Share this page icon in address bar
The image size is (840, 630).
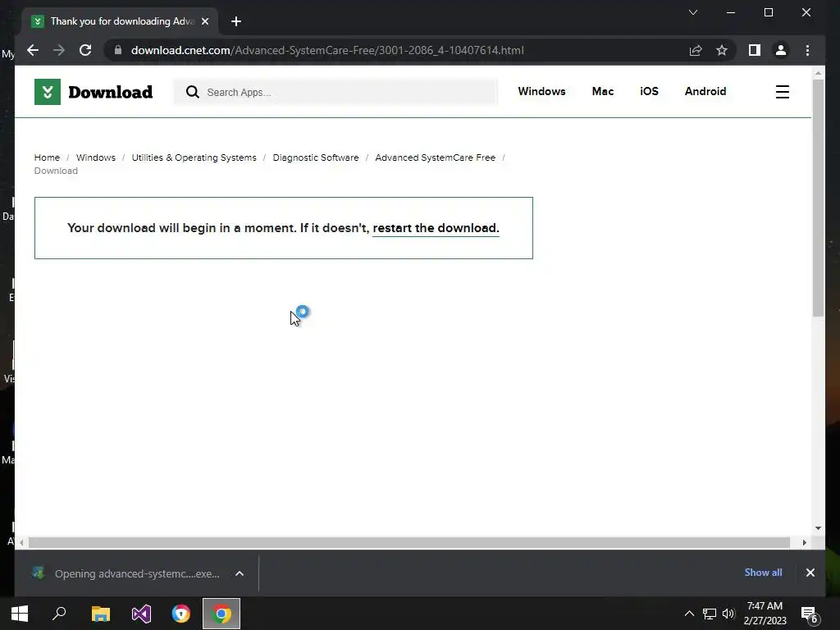(696, 50)
